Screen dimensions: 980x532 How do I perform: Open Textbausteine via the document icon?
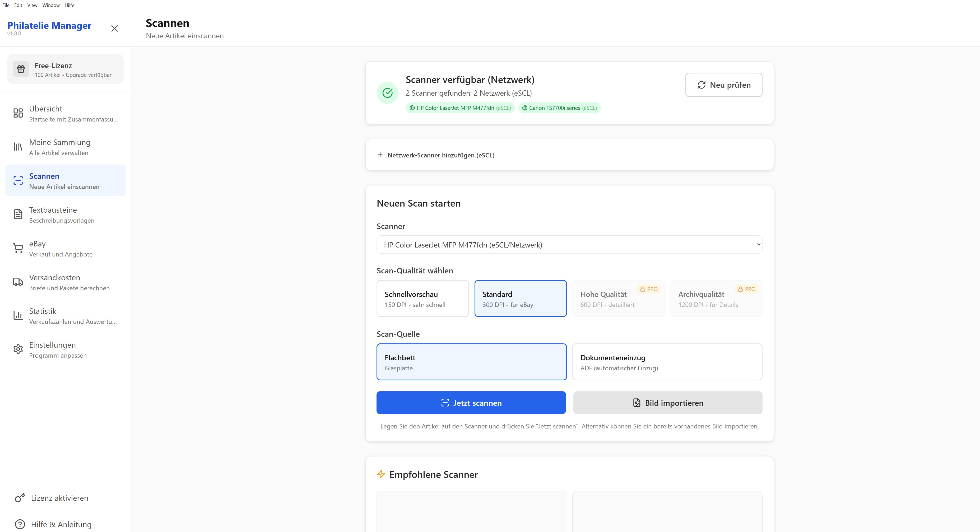tap(18, 214)
